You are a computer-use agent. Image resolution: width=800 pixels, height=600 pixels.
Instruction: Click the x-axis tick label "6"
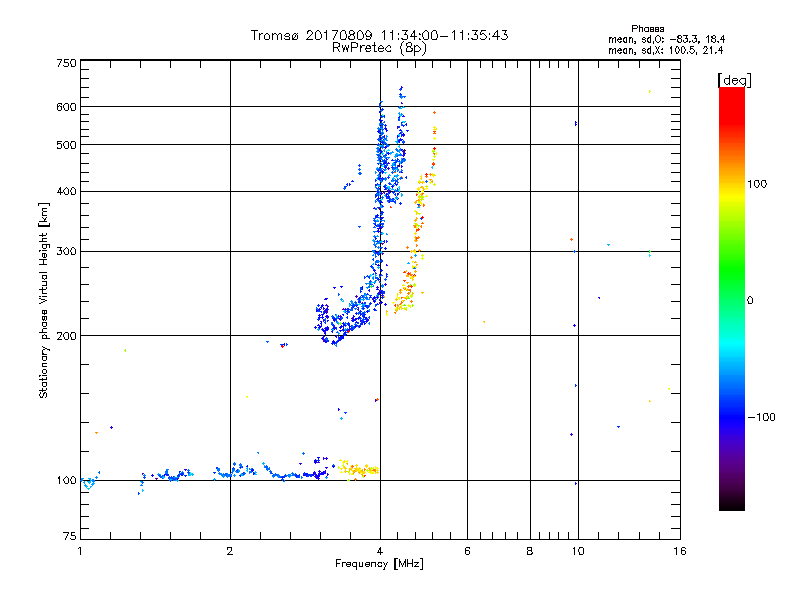(467, 551)
